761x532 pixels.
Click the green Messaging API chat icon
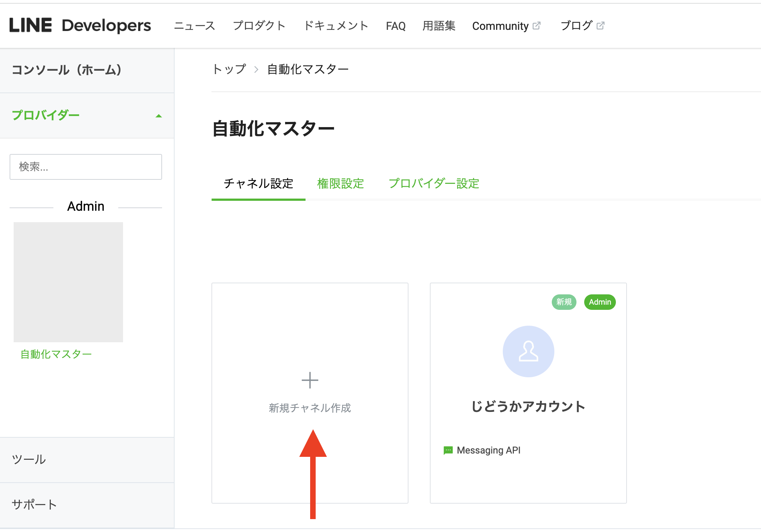coord(448,450)
